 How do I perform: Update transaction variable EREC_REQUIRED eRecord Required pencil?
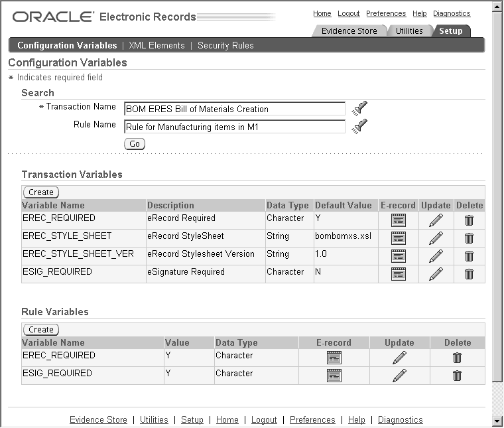(436, 220)
